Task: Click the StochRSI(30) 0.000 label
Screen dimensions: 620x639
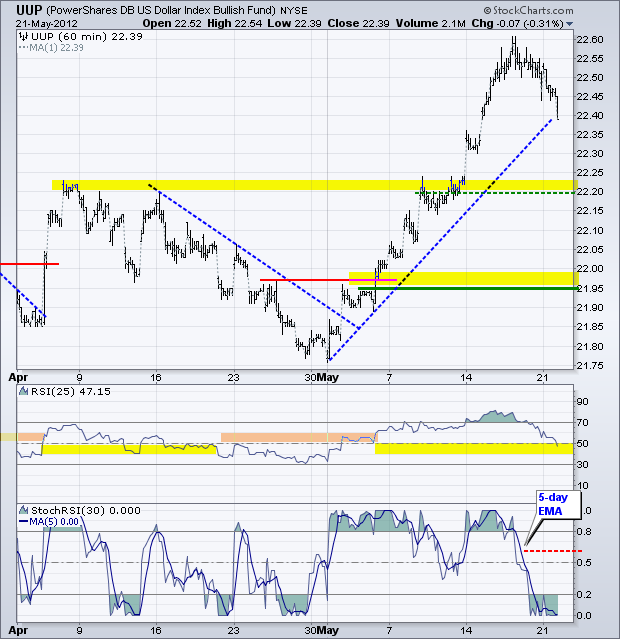Action: [86, 510]
